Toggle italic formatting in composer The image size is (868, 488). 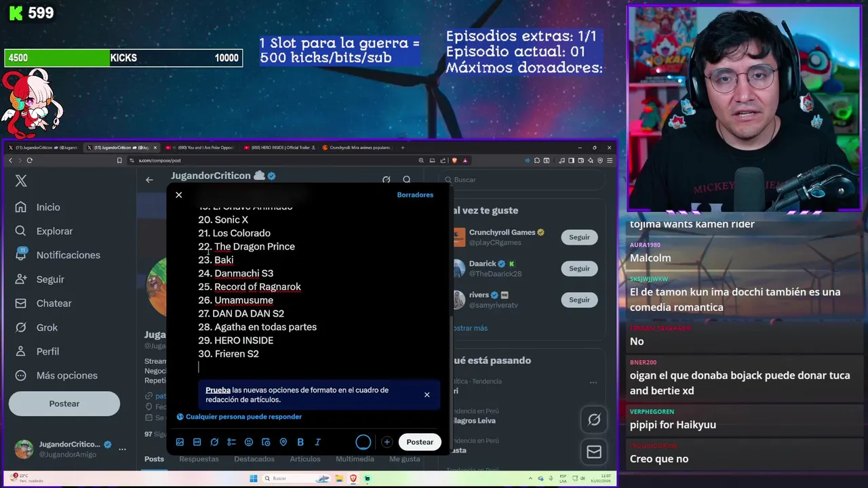317,442
